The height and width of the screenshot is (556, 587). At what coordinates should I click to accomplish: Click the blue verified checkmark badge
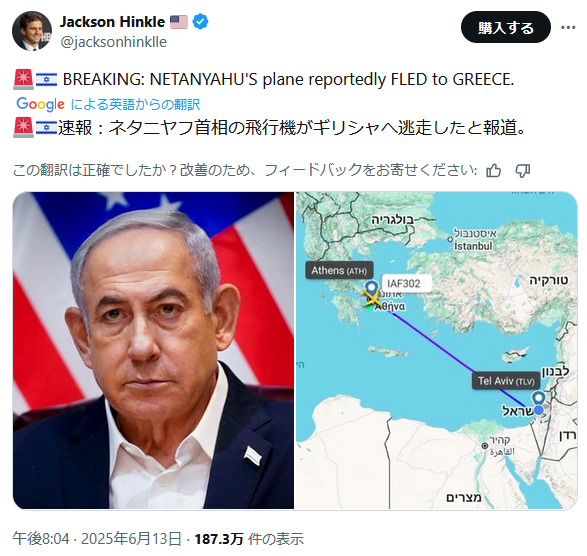200,22
